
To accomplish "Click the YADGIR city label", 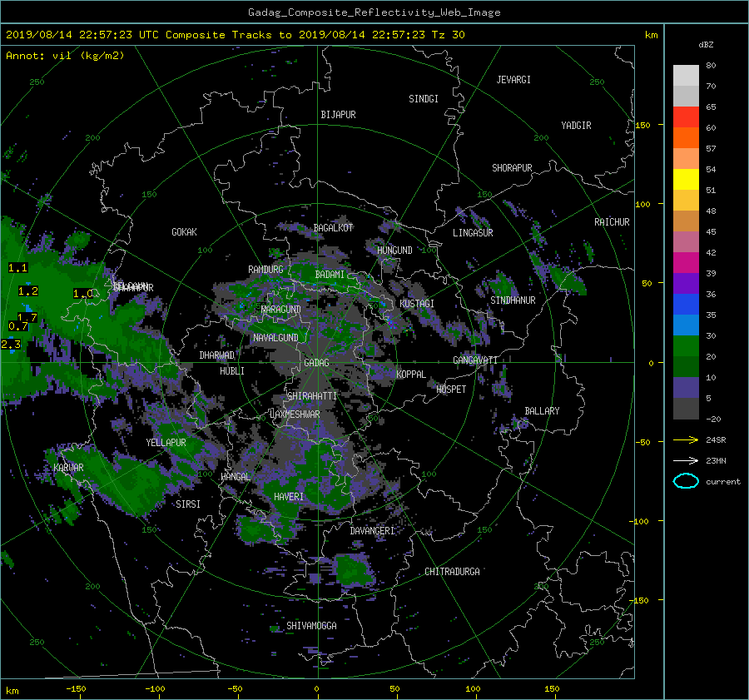I will tap(576, 126).
